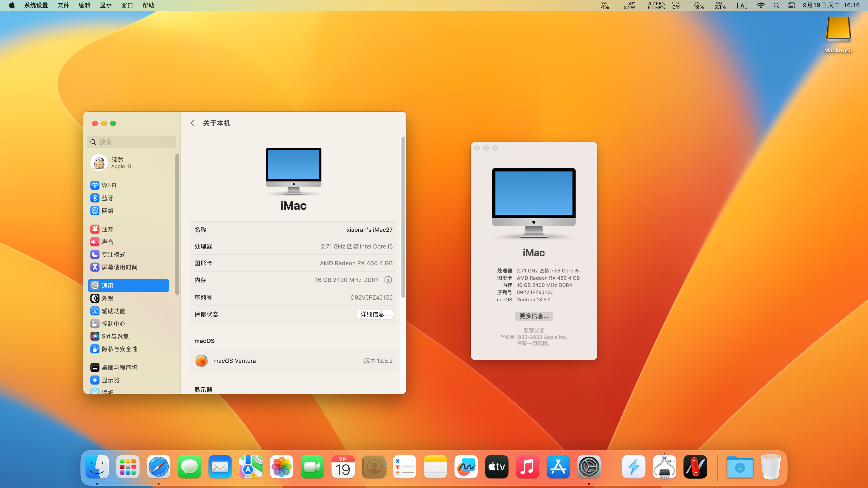Viewport: 868px width, 488px height.
Task: Go back using the chevron beside 关于本机
Action: [192, 123]
